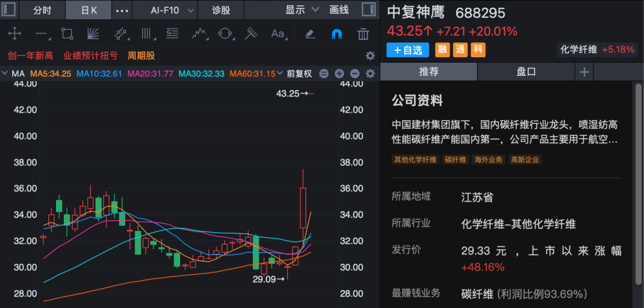Choose the fan lines drawing tool
This screenshot has width=644, height=308.
pyautogui.click(x=94, y=33)
